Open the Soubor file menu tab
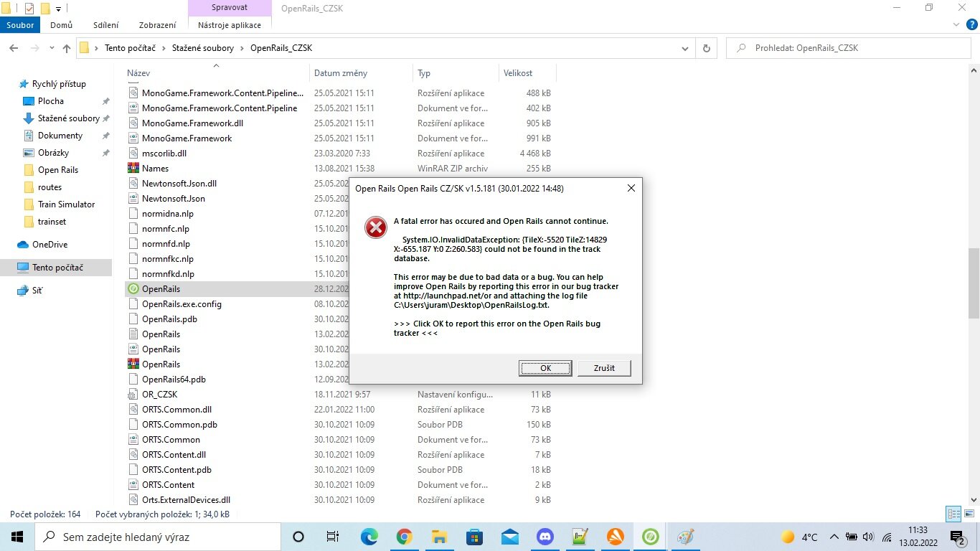This screenshot has width=980, height=551. coord(21,25)
